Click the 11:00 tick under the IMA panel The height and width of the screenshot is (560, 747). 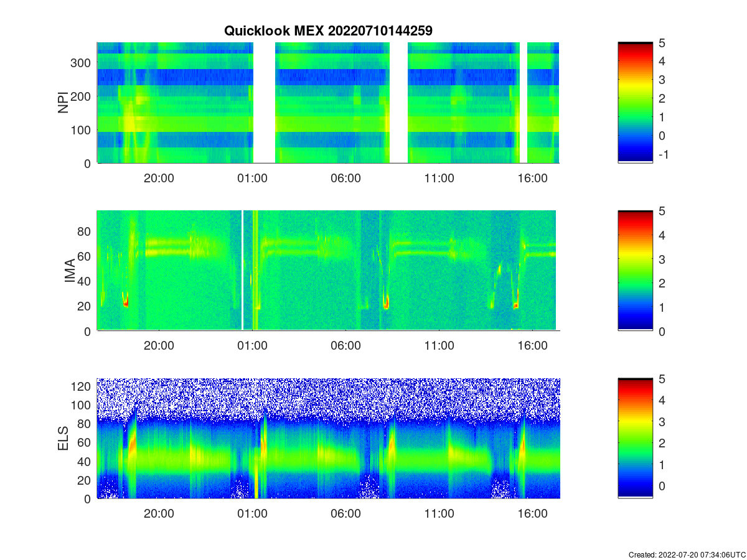pyautogui.click(x=439, y=346)
